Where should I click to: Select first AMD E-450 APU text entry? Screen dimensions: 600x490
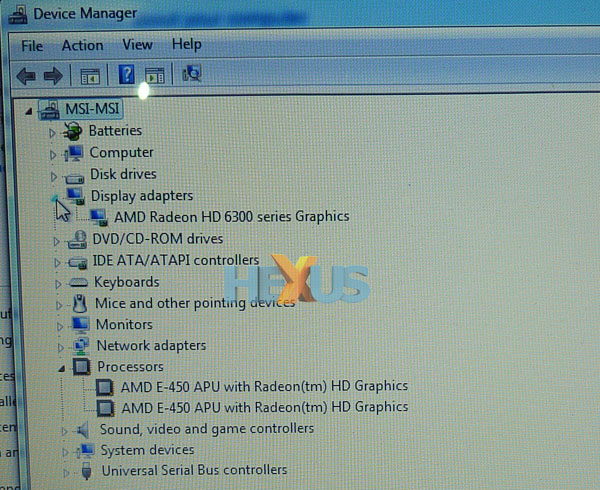click(x=264, y=386)
